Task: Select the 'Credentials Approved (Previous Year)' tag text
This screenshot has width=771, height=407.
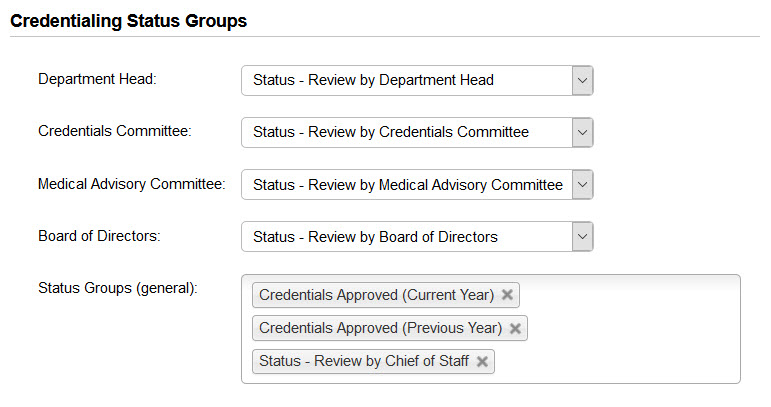Action: [x=380, y=328]
